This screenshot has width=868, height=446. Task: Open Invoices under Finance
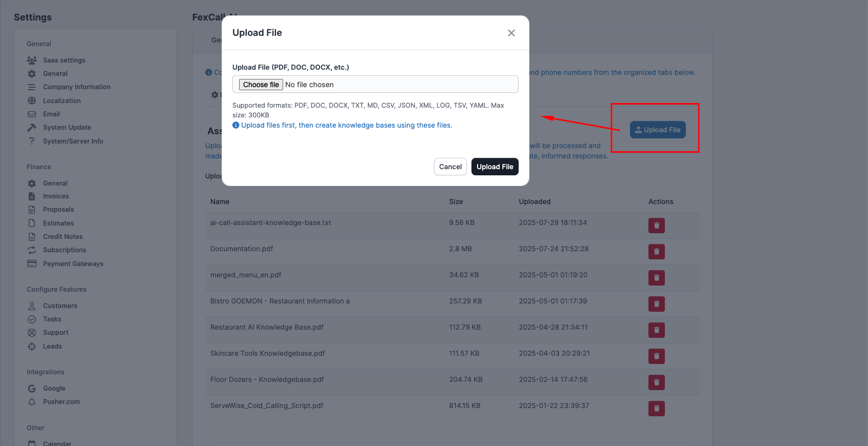[55, 196]
